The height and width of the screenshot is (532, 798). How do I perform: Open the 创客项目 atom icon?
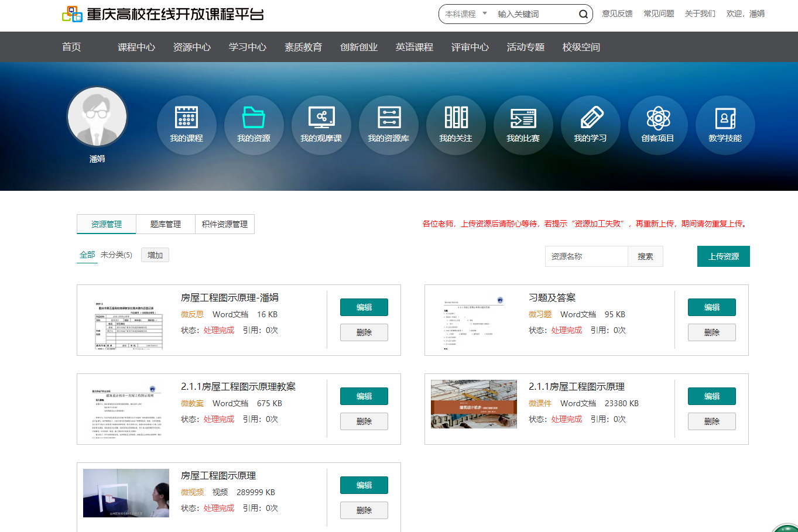coord(657,118)
